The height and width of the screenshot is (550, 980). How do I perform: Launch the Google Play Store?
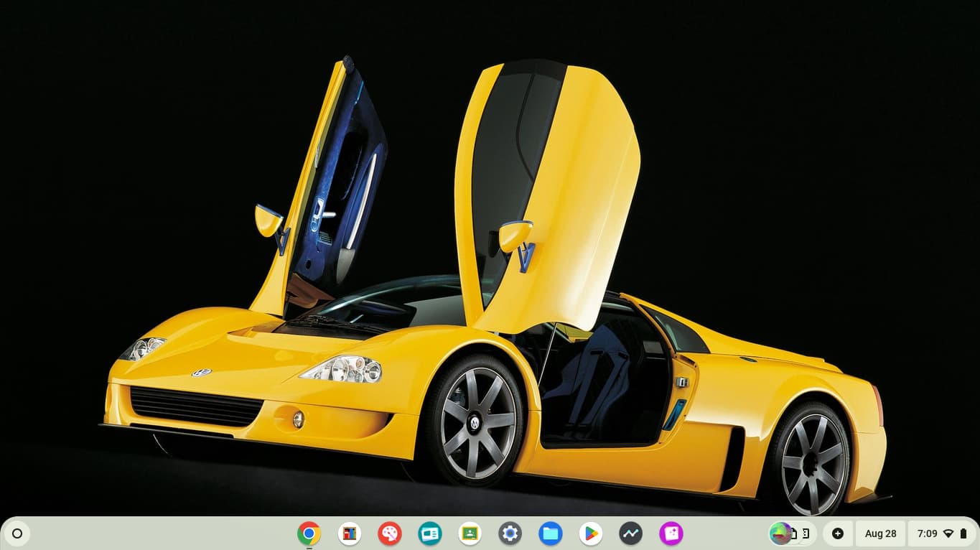point(591,533)
